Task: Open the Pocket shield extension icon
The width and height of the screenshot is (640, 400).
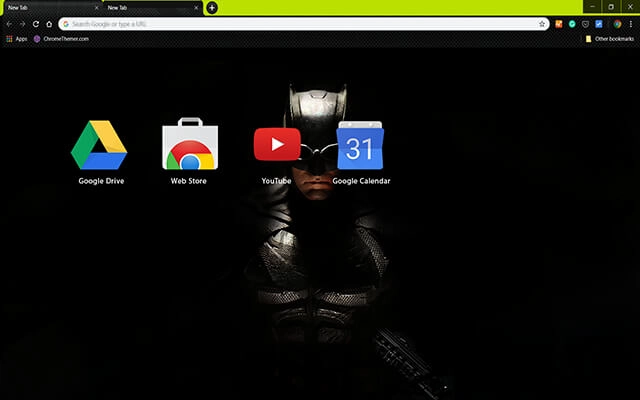Action: point(585,24)
